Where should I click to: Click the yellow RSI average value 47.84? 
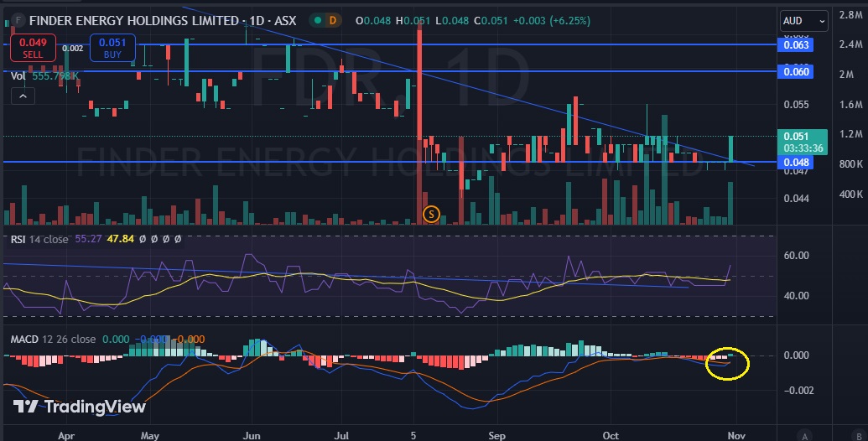pos(121,239)
